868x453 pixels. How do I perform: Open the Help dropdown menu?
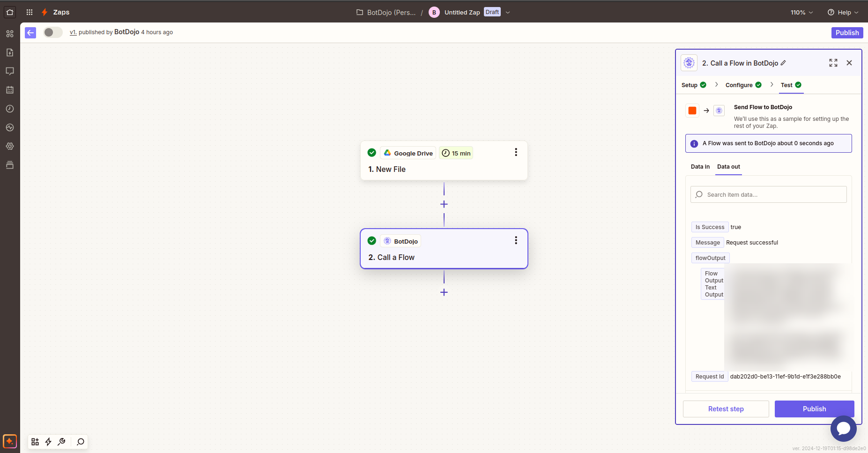tap(843, 13)
